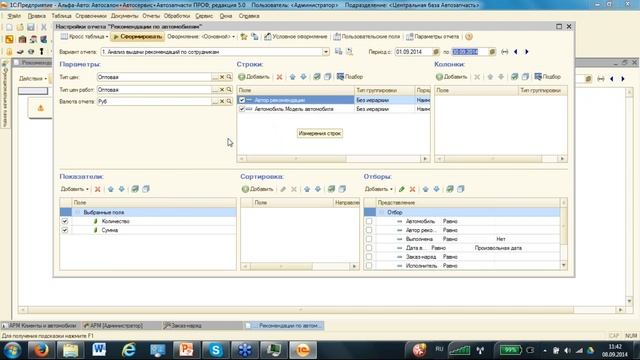
Task: Click Сформировать to generate the report
Action: pos(138,37)
